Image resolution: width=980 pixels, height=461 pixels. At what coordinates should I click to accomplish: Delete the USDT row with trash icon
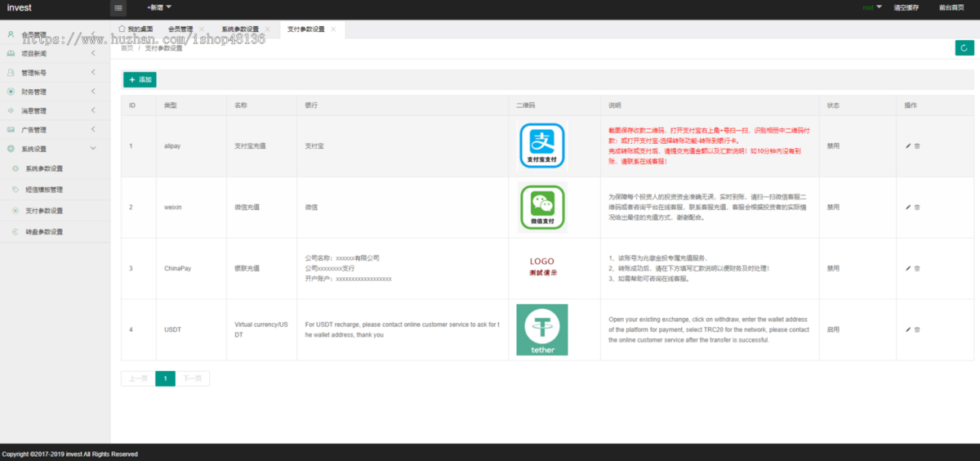917,329
